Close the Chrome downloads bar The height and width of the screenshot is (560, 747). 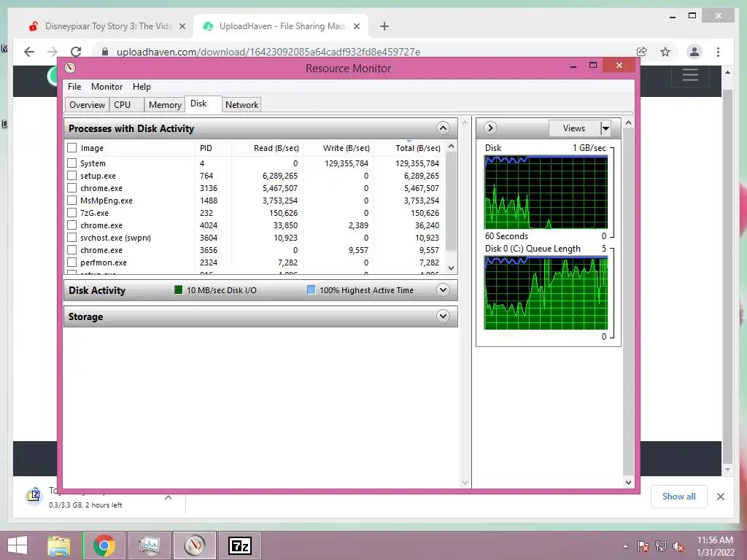(721, 497)
